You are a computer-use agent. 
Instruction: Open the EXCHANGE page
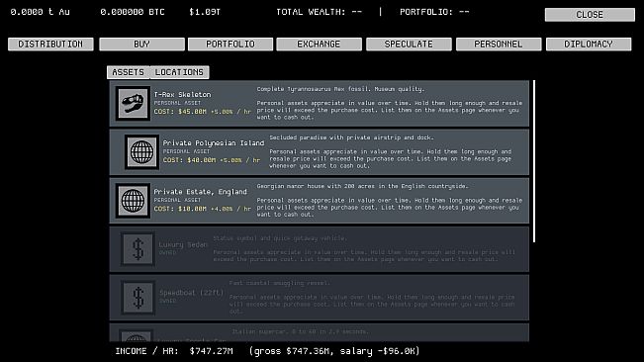[319, 44]
